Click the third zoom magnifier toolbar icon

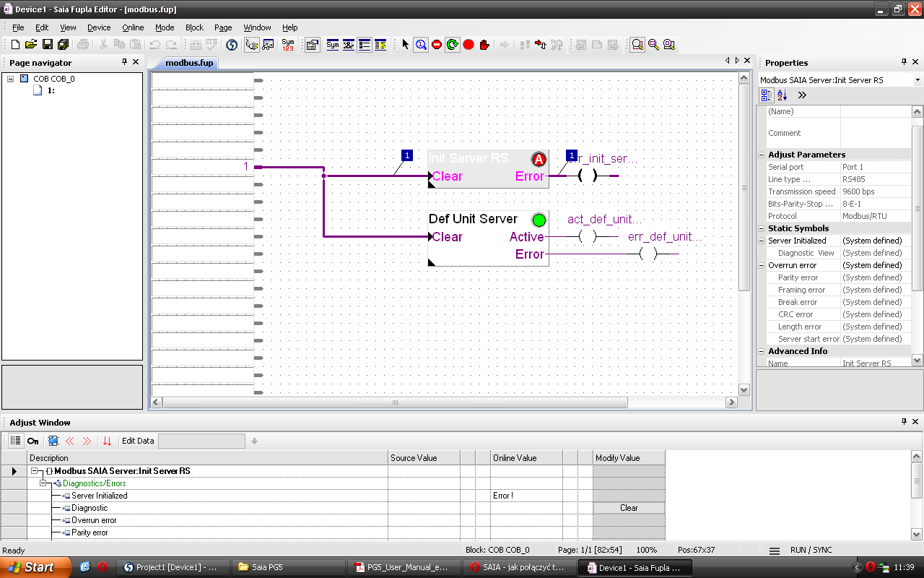pos(669,45)
